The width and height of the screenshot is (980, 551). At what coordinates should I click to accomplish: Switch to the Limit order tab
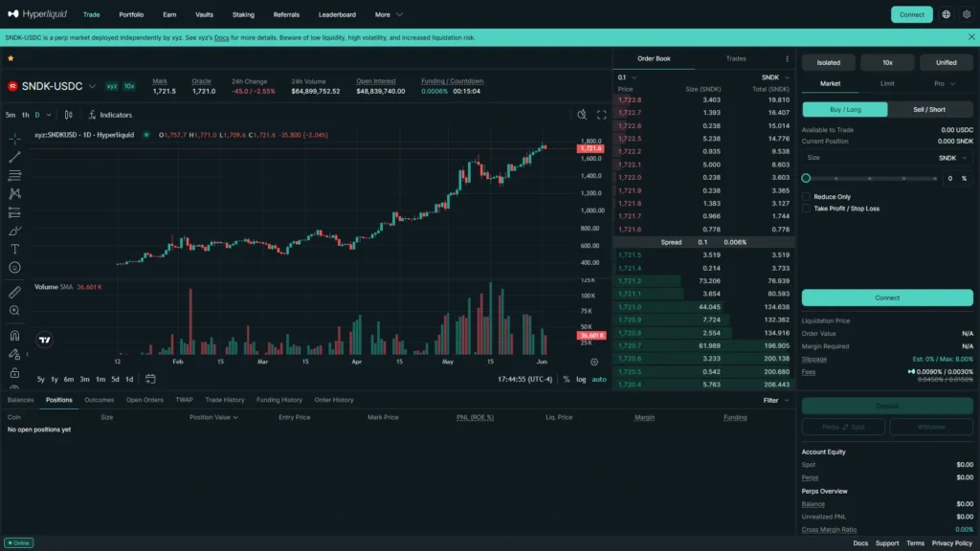click(x=887, y=84)
